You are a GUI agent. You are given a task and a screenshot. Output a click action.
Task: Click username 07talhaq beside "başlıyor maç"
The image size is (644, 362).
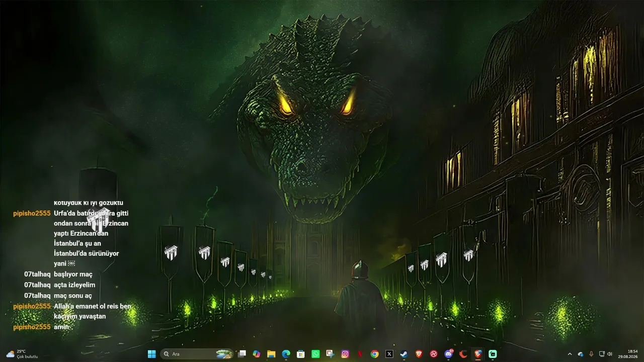coord(37,275)
